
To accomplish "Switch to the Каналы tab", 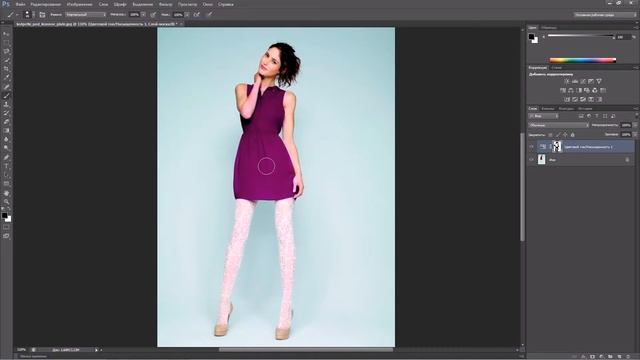I will (x=548, y=109).
